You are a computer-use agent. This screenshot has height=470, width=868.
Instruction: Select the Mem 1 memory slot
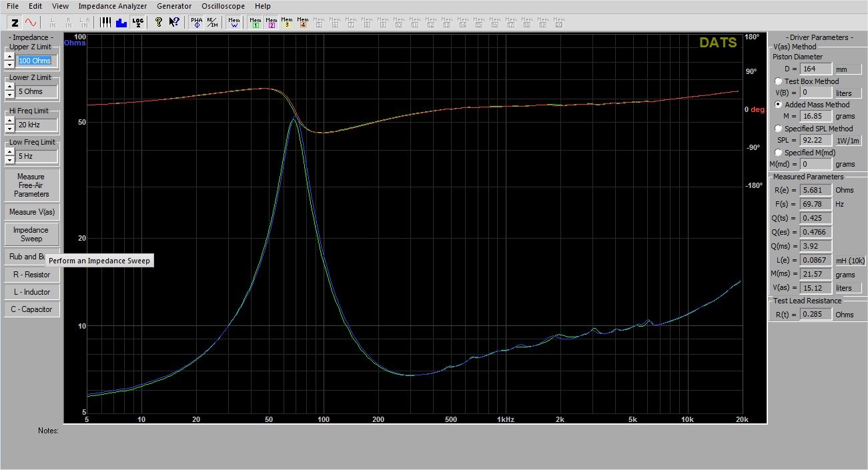pyautogui.click(x=256, y=22)
